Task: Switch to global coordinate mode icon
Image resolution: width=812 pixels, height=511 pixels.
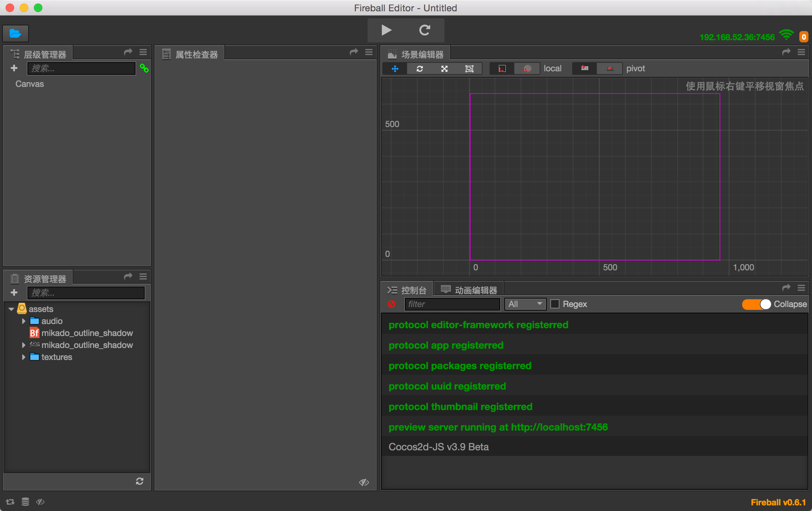Action: pyautogui.click(x=527, y=69)
